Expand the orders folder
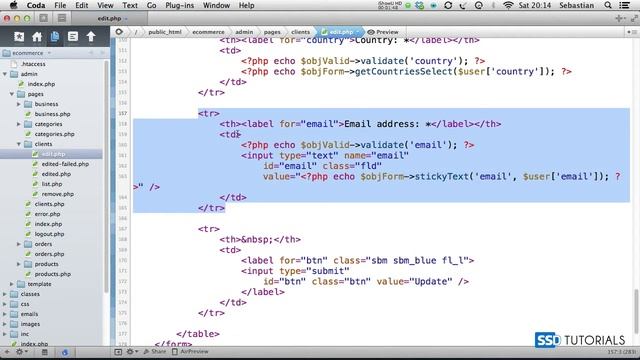 point(19,244)
